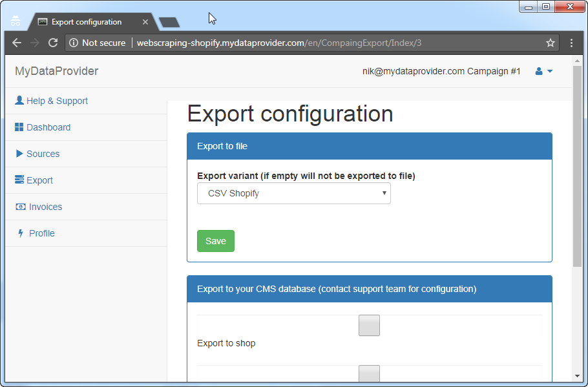Click the Export stacked-bars icon
This screenshot has width=588, height=387.
click(x=19, y=179)
